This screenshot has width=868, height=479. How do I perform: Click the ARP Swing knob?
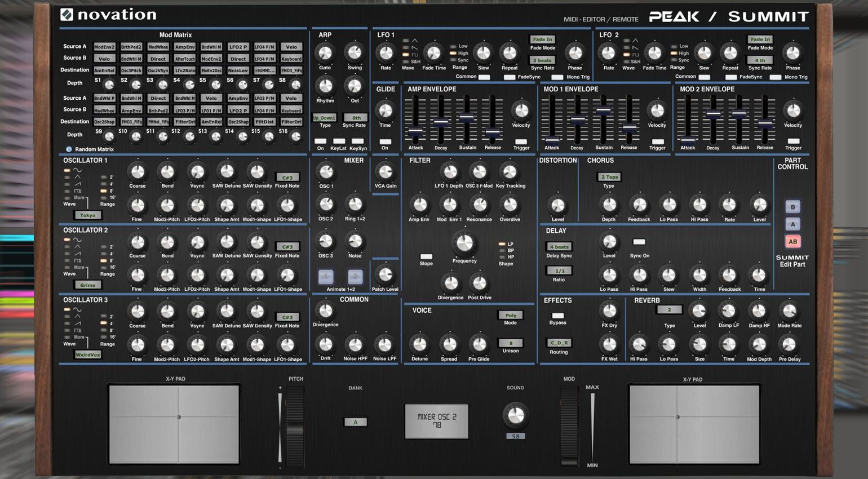(355, 53)
